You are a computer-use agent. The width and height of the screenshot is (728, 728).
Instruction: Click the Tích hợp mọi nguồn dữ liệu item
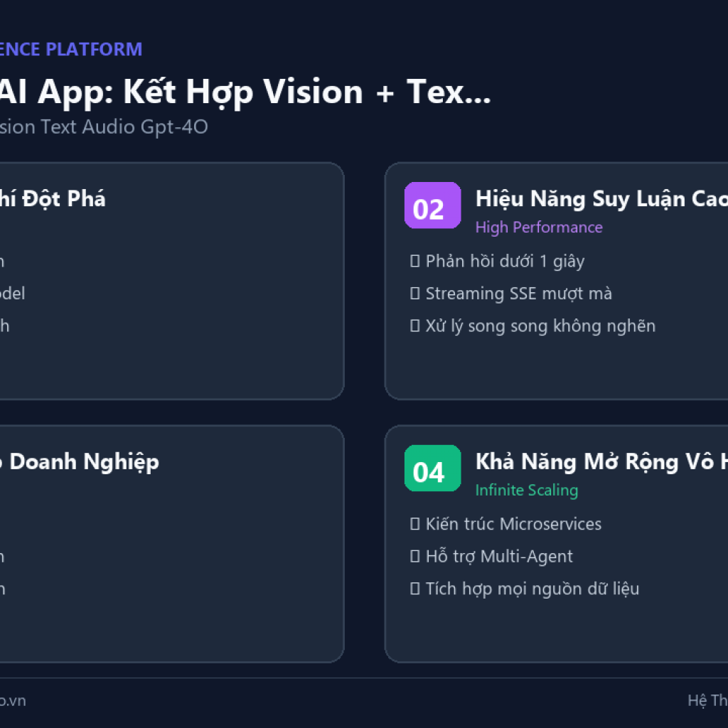(x=532, y=589)
